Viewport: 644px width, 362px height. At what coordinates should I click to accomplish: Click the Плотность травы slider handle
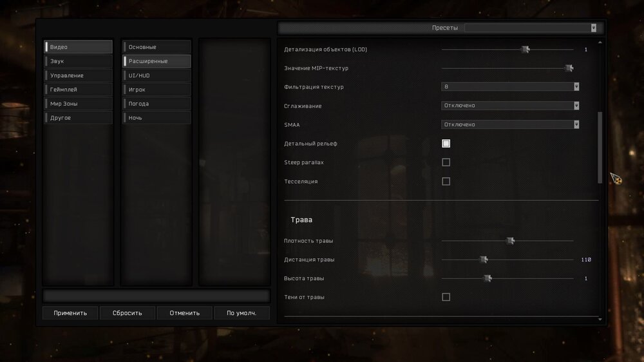510,241
